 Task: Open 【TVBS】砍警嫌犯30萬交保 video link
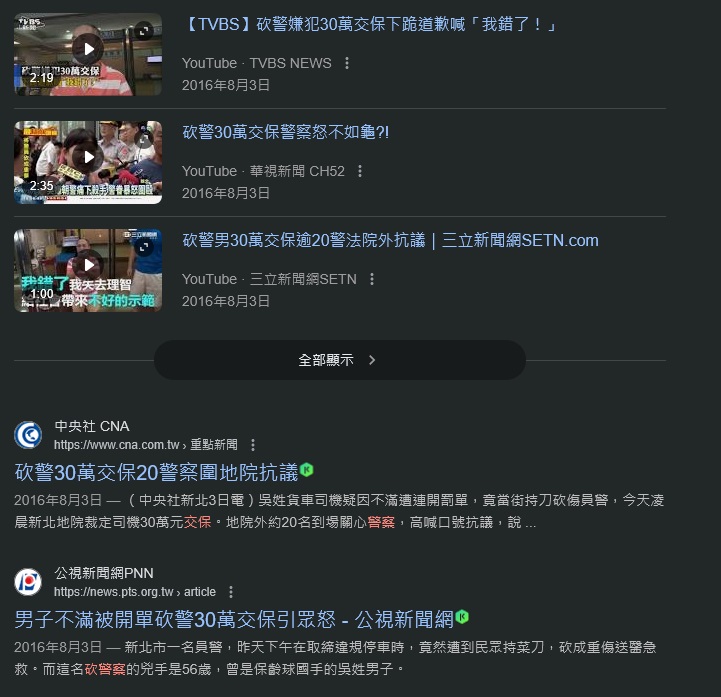[370, 24]
